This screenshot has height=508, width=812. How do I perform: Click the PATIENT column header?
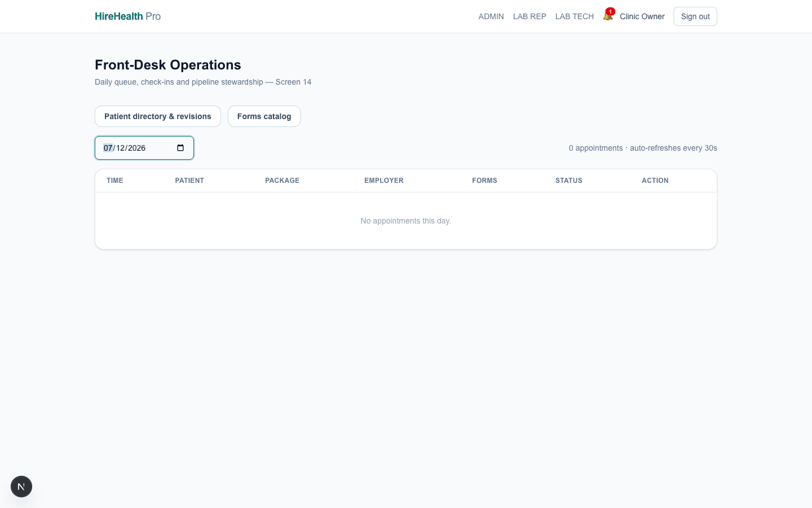[x=189, y=181]
